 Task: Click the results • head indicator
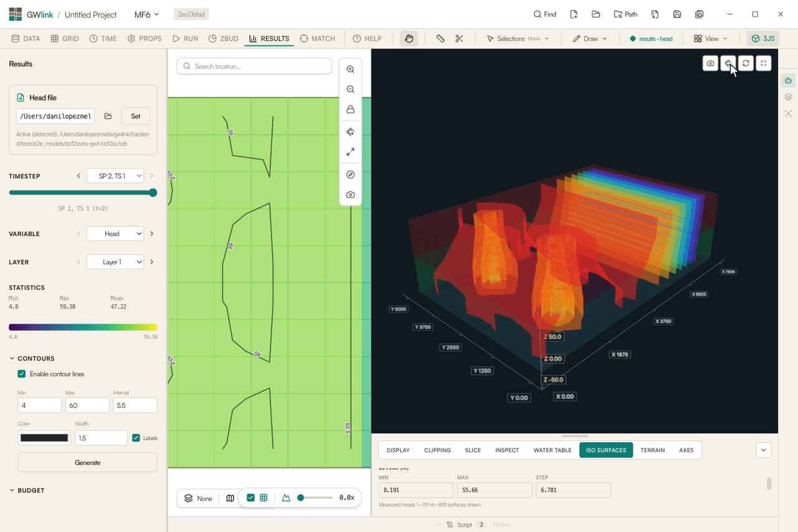point(651,39)
